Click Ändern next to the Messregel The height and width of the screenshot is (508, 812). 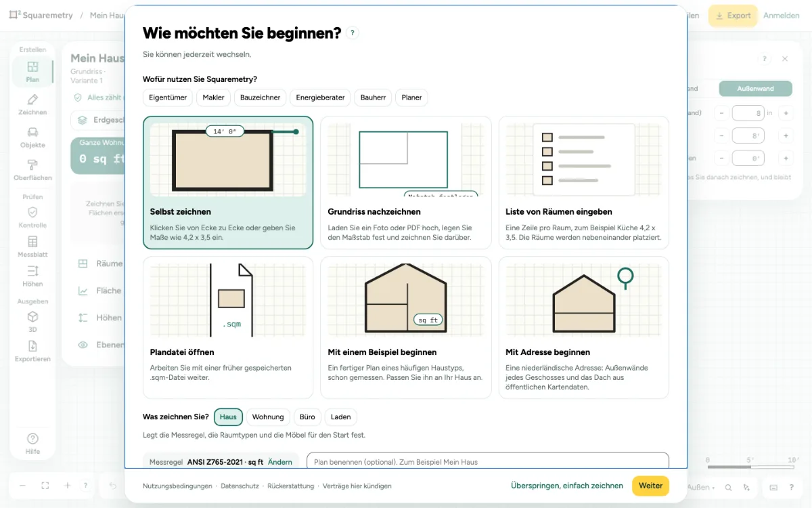280,462
